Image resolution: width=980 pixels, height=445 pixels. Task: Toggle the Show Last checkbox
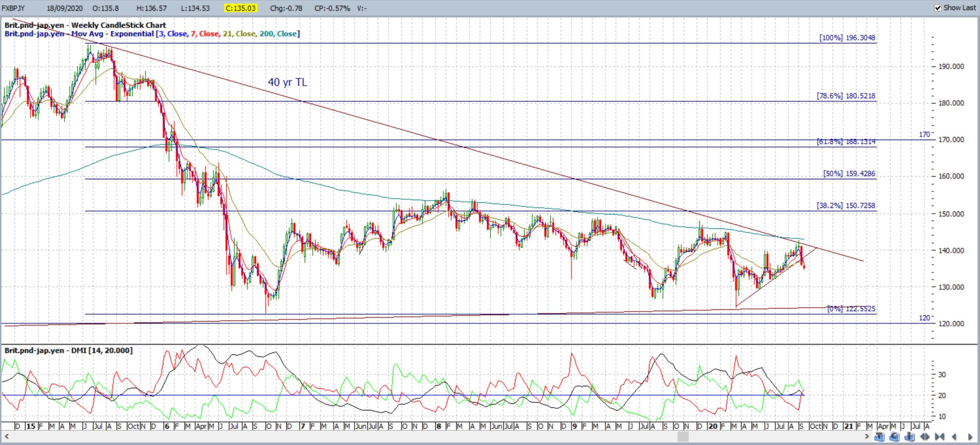click(x=938, y=8)
